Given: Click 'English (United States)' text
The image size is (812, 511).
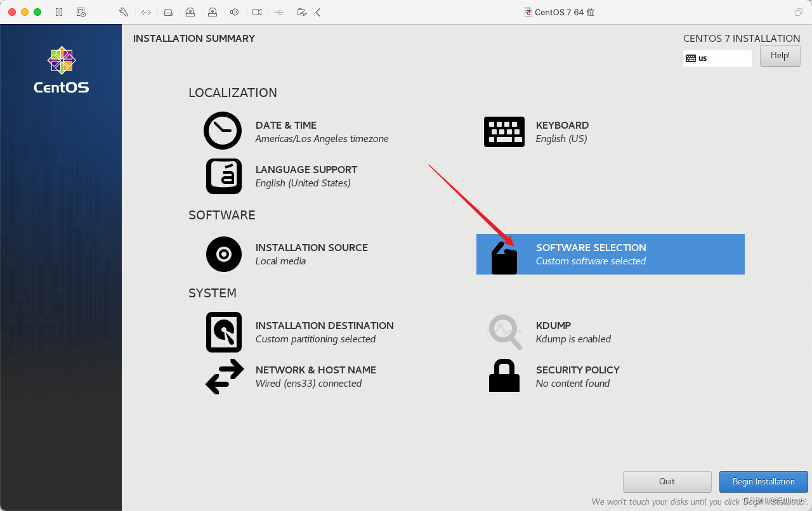Looking at the screenshot, I should pyautogui.click(x=303, y=183).
